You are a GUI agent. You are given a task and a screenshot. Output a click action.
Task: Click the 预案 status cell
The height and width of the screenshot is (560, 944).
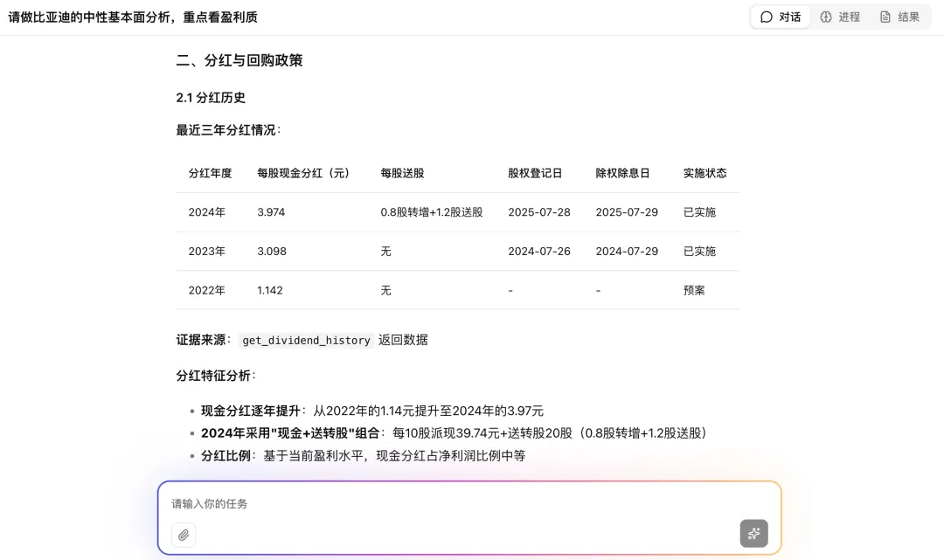pos(694,291)
